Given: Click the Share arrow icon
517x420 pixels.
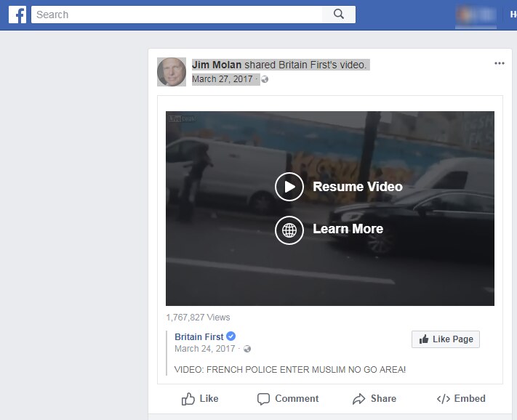Looking at the screenshot, I should pyautogui.click(x=358, y=399).
